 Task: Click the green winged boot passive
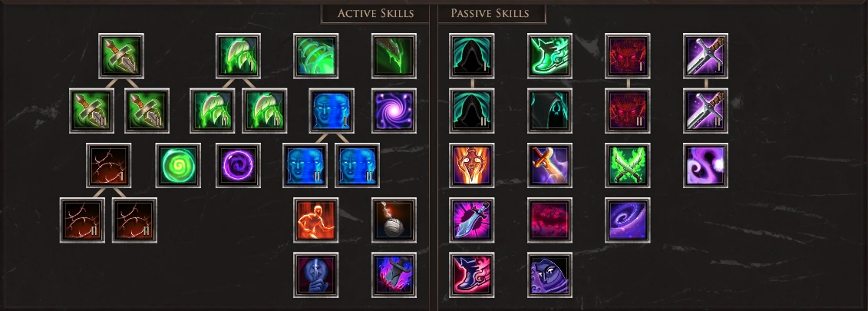550,56
